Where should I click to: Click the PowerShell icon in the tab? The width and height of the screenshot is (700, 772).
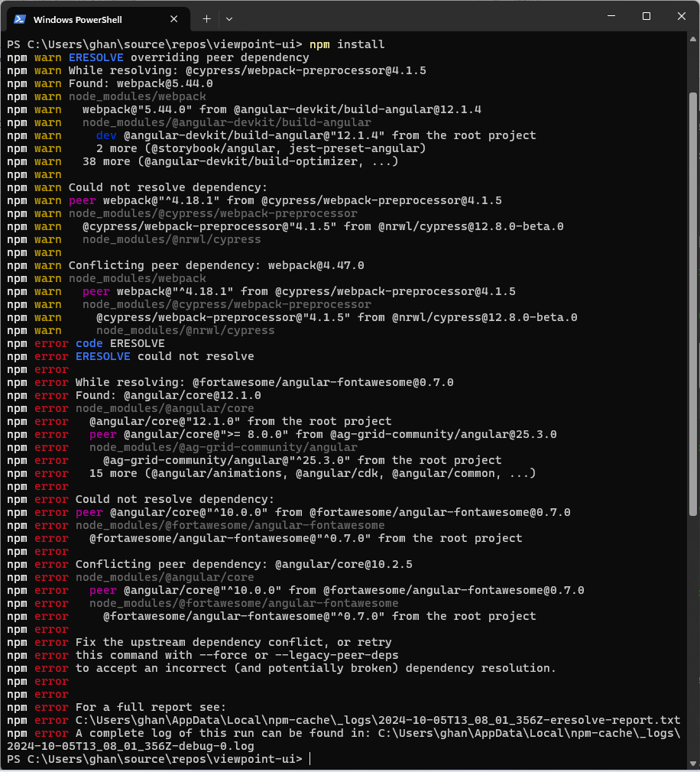tap(20, 19)
